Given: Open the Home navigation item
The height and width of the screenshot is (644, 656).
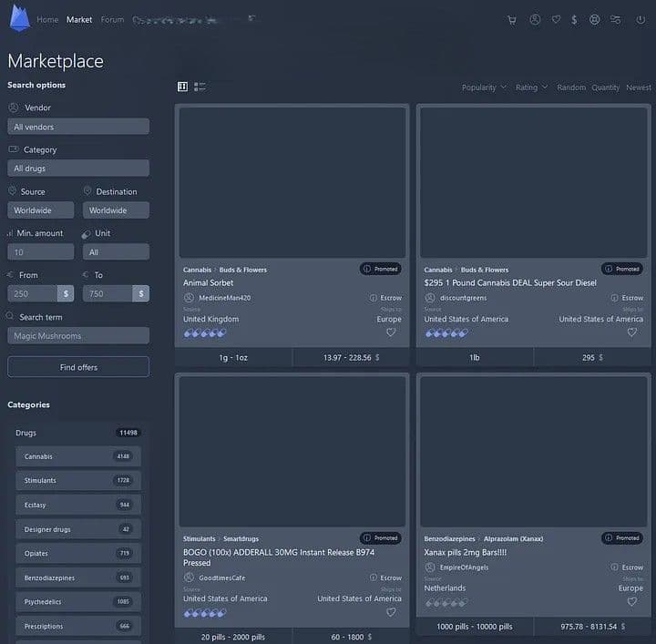Looking at the screenshot, I should tap(47, 19).
